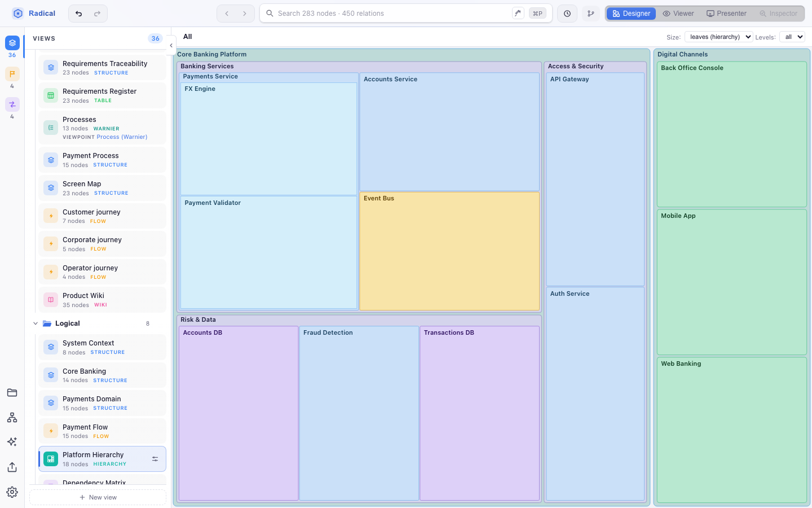Screen dimensions: 812x508
Task: Open the Size leaves (hierarchy) dropdown
Action: tap(718, 37)
